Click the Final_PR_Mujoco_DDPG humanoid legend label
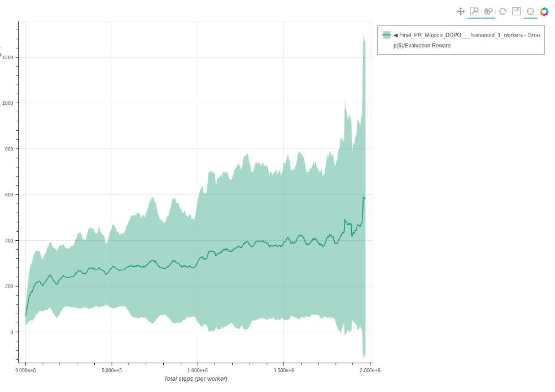Screen dimensions: 555x392 point(469,35)
